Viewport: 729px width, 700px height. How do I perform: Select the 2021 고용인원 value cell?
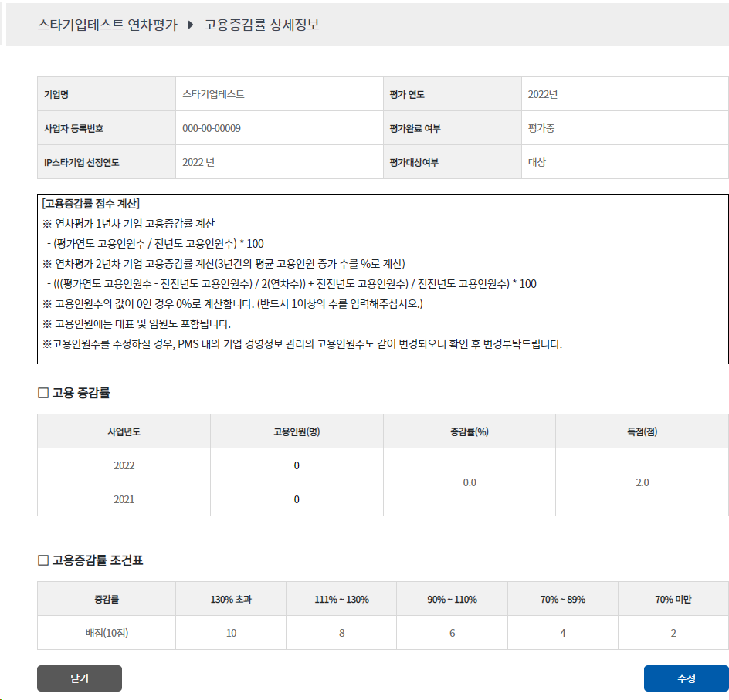297,499
